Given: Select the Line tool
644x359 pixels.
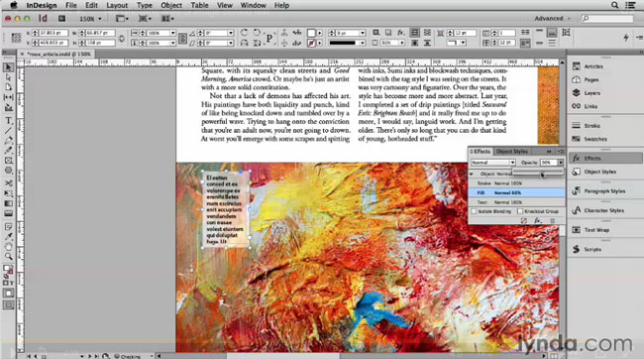Looking at the screenshot, I should point(8,131).
